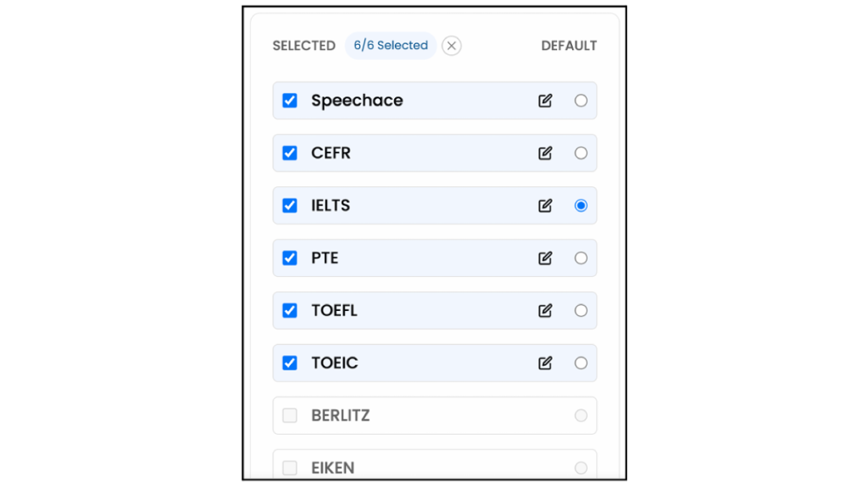
Task: Pick the TOEIC default radio button
Action: click(581, 363)
